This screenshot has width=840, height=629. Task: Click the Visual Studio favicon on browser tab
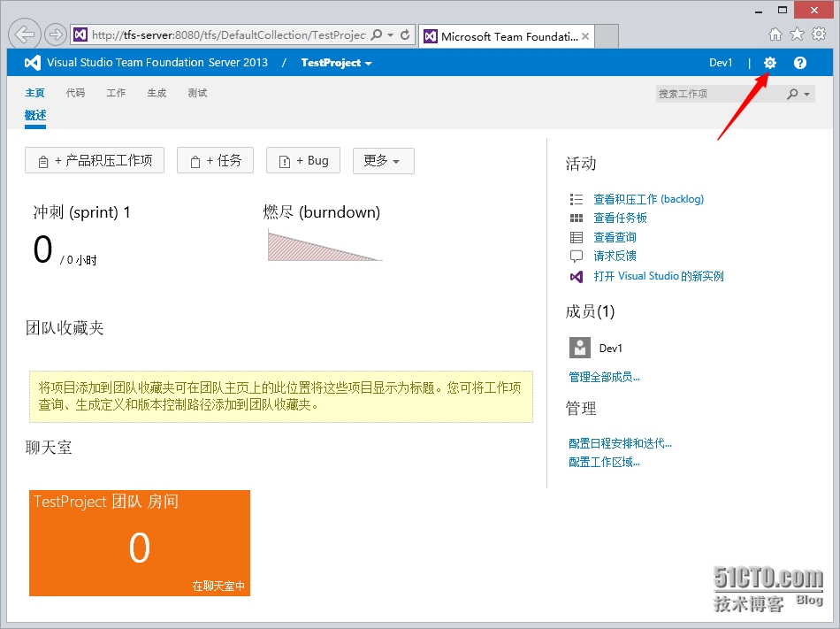click(431, 36)
